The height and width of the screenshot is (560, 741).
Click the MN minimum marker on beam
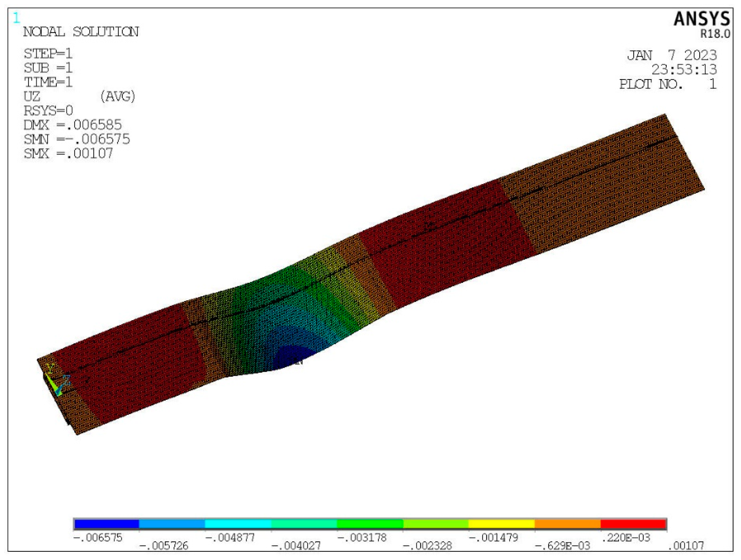[x=297, y=362]
